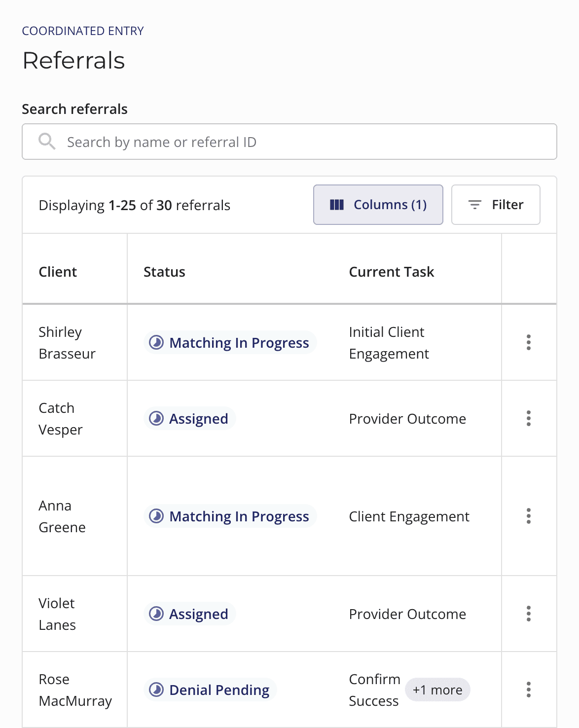The image size is (579, 728).
Task: Open the Columns (1) dropdown
Action: pyautogui.click(x=378, y=204)
